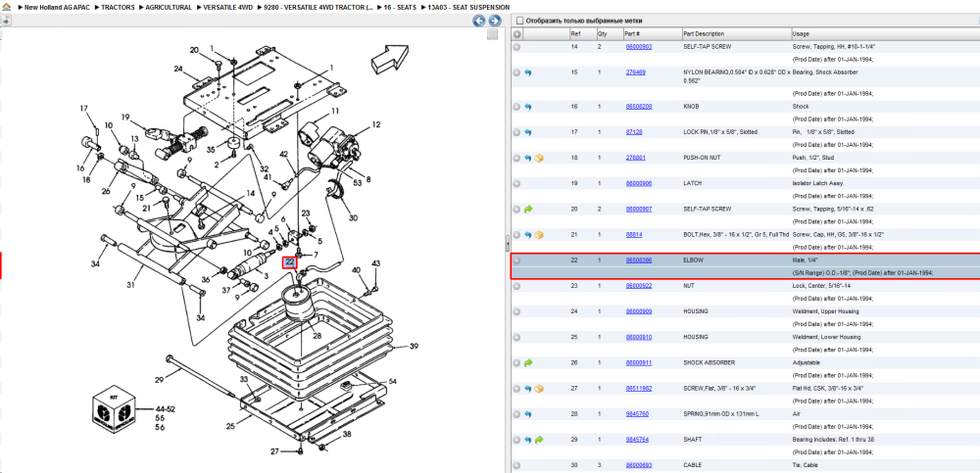Toggle the round selector for Ref 16 KNOB
The width and height of the screenshot is (980, 473).
[516, 107]
